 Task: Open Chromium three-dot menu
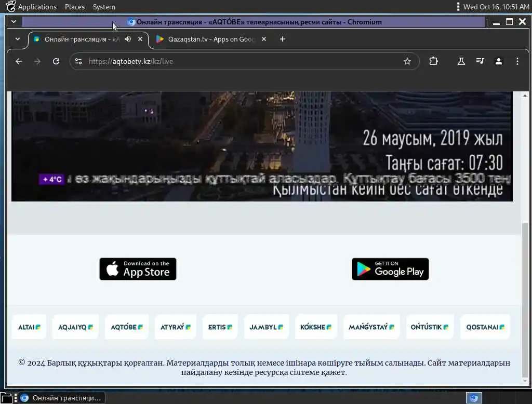[517, 61]
